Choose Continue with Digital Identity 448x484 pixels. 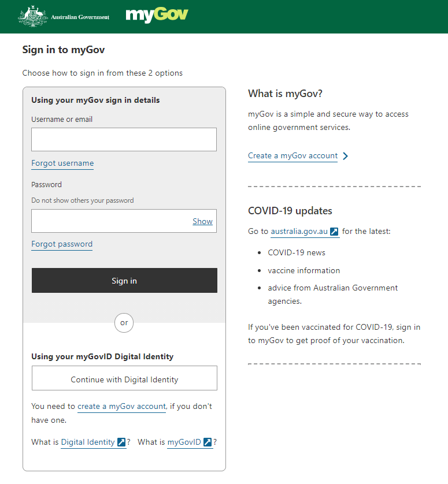[124, 378]
